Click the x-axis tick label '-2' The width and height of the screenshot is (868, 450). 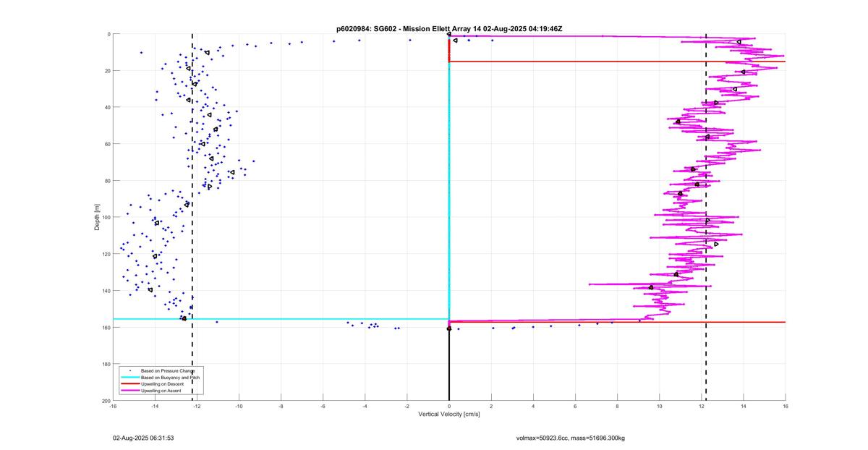coord(407,406)
